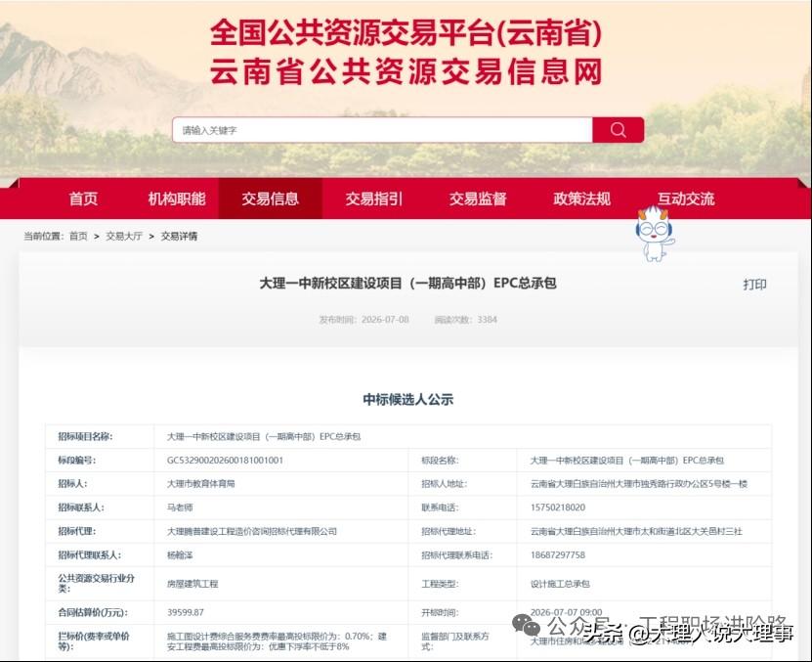812x662 pixels.
Task: Click the phone number 15750218020
Action: point(558,508)
